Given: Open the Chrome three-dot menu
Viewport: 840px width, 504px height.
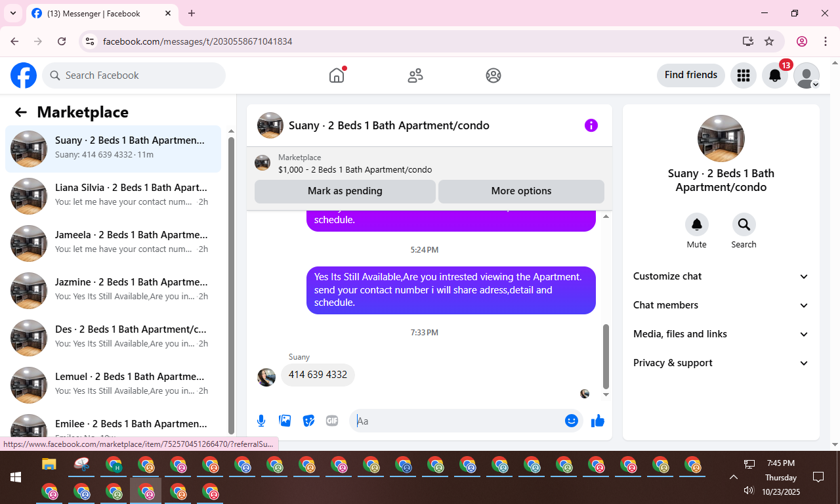Looking at the screenshot, I should pos(826,41).
